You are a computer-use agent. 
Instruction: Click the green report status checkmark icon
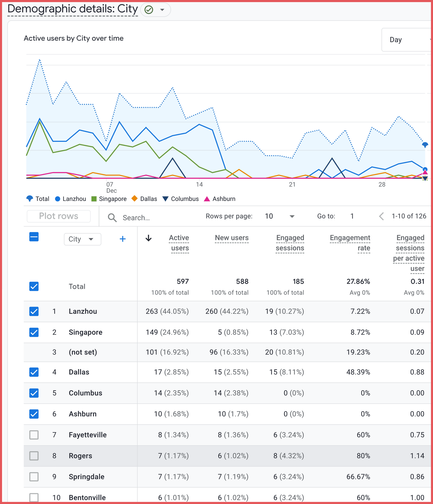149,10
